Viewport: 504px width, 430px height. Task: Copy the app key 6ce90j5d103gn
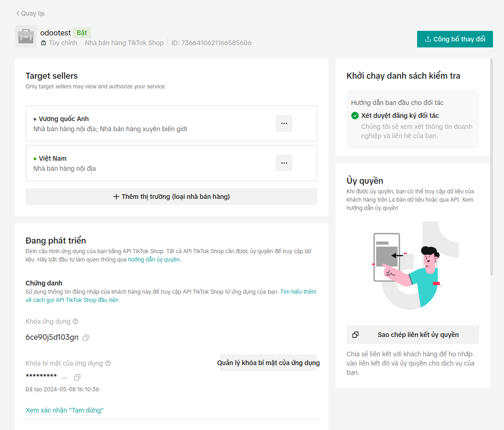coord(86,338)
